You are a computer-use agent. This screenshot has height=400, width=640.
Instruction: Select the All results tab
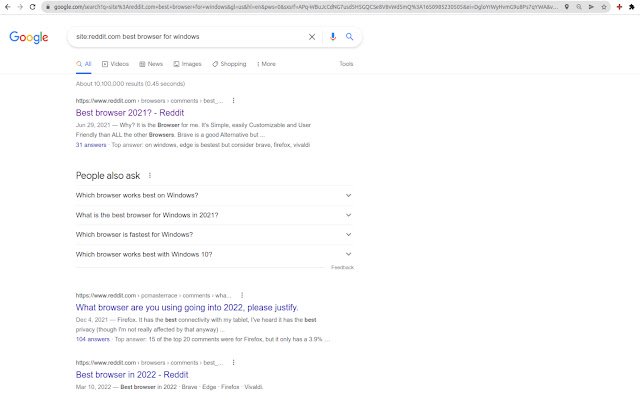coord(84,64)
